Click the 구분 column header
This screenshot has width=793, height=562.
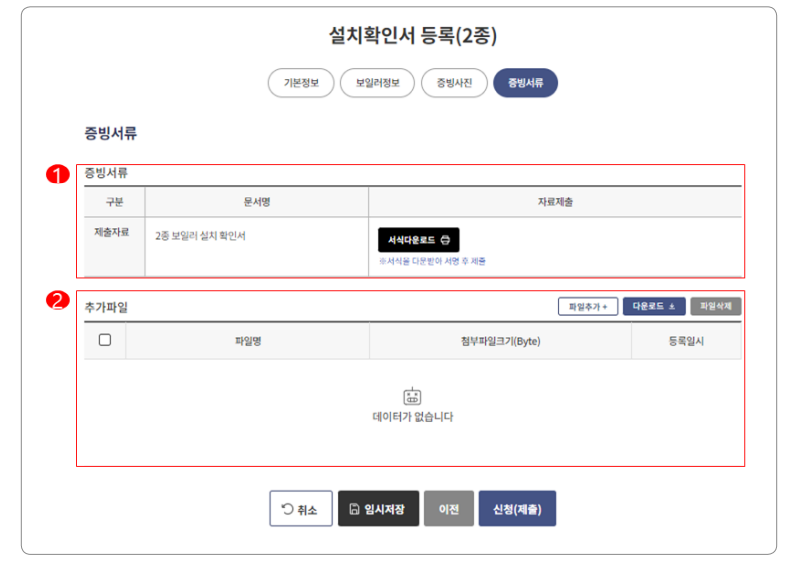(x=114, y=202)
